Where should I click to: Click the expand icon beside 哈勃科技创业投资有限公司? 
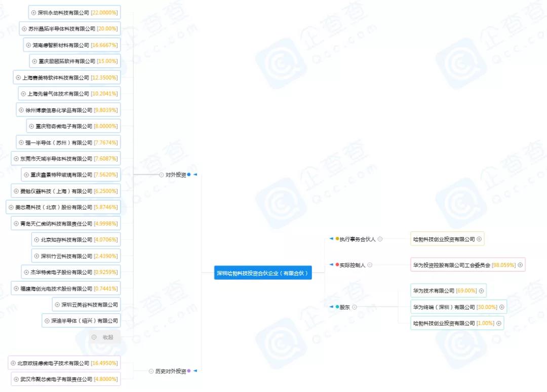tap(480, 239)
